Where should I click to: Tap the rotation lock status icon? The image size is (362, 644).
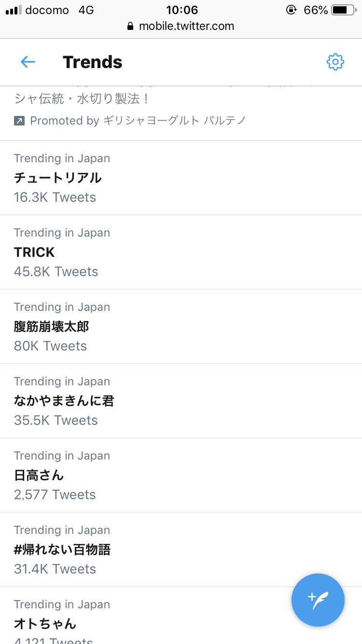pyautogui.click(x=291, y=10)
